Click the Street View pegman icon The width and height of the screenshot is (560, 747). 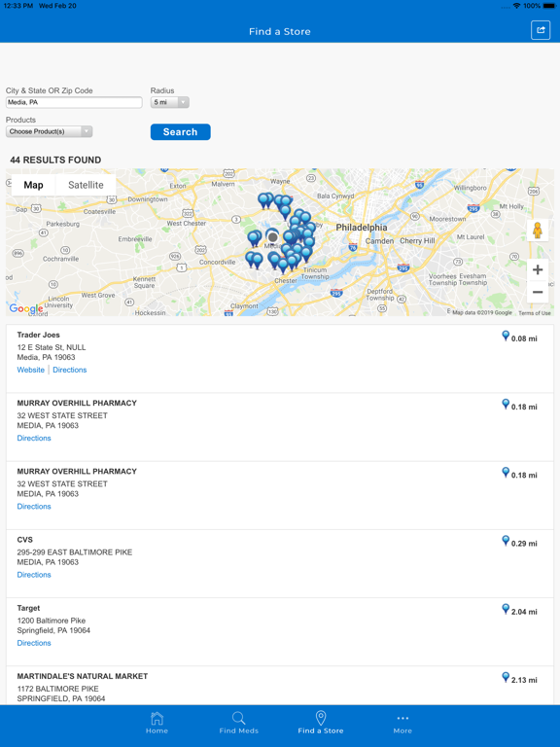tap(538, 231)
